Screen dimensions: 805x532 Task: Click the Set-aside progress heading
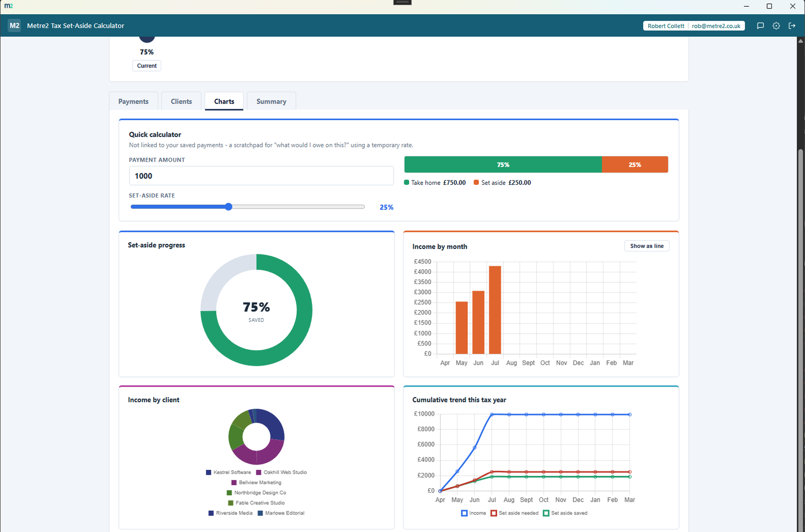tap(156, 245)
